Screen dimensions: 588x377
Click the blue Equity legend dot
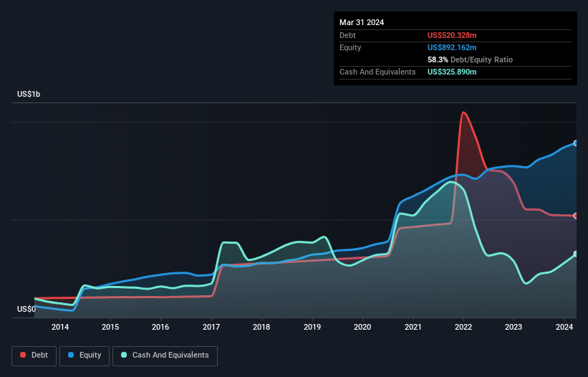(71, 355)
